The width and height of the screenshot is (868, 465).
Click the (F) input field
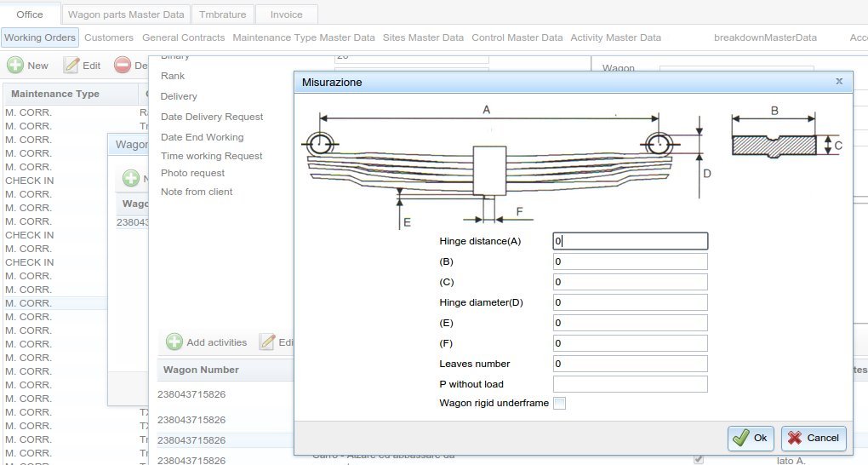pyautogui.click(x=630, y=343)
